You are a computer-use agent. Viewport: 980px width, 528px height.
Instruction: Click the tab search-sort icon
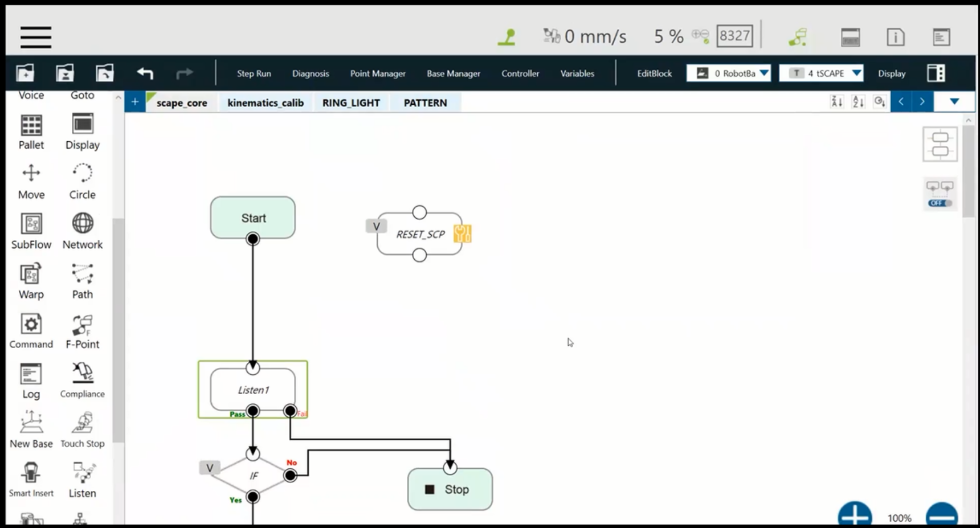coord(880,102)
